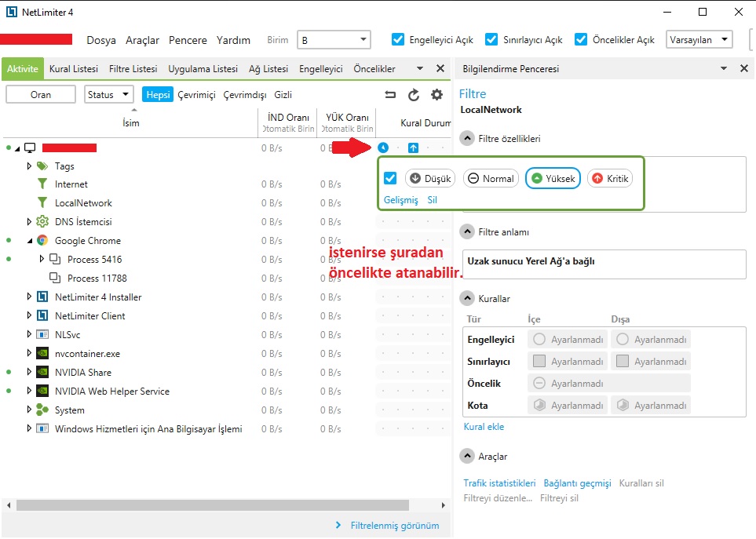756x539 pixels.
Task: Click the Filtrelenmiş görünüm link
Action: click(395, 526)
